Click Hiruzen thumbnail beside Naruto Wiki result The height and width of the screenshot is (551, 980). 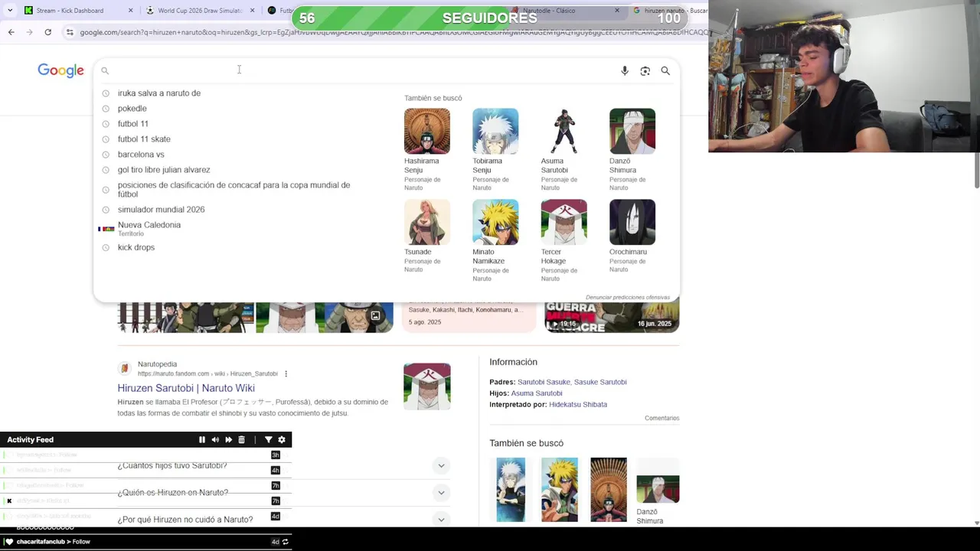coord(427,386)
